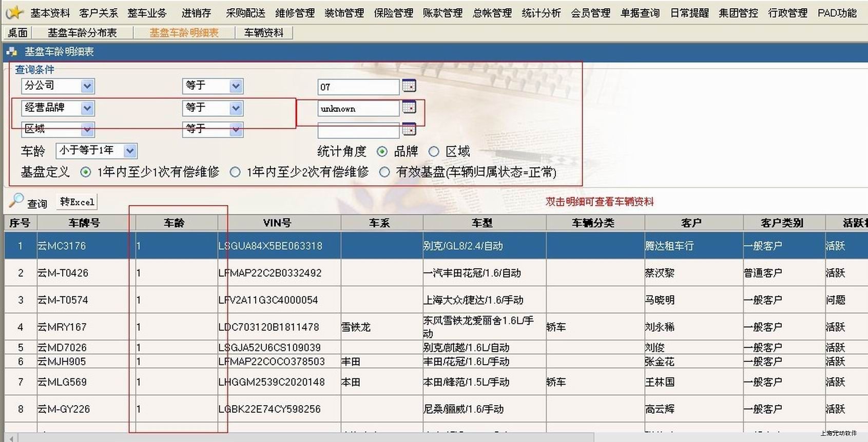Screen dimensions: 868x442
Task: Switch to the 基盘车龄分布表 tab
Action: [82, 33]
